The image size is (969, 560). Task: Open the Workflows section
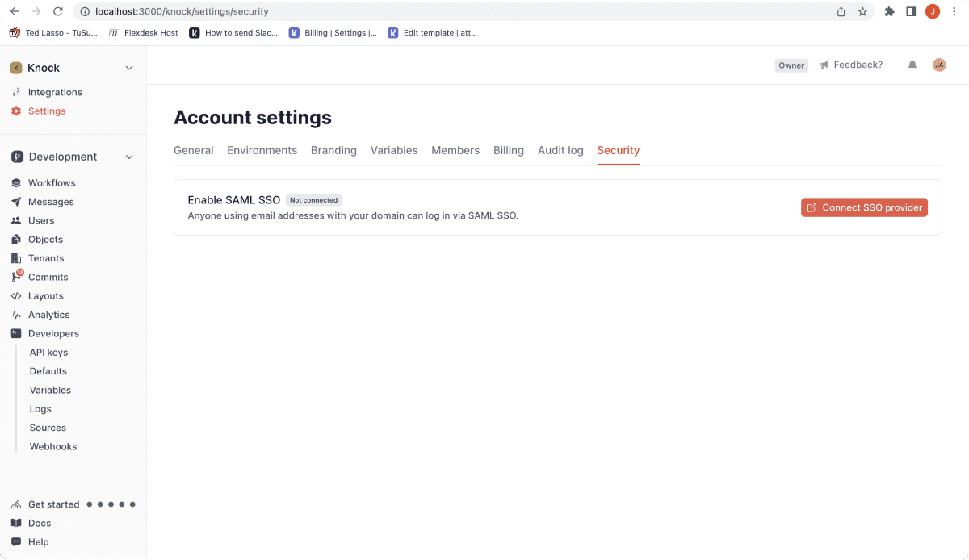[x=50, y=182]
